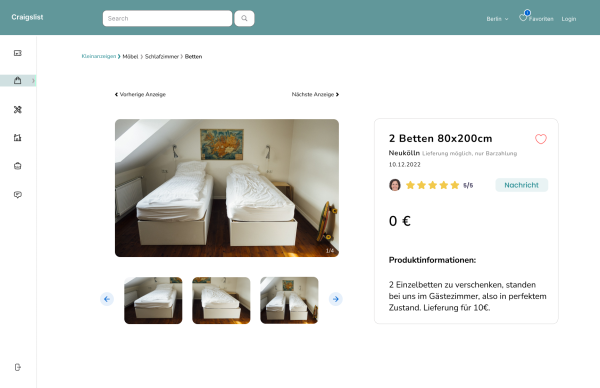Click the logout icon at sidebar bottom
The width and height of the screenshot is (600, 388).
click(18, 367)
